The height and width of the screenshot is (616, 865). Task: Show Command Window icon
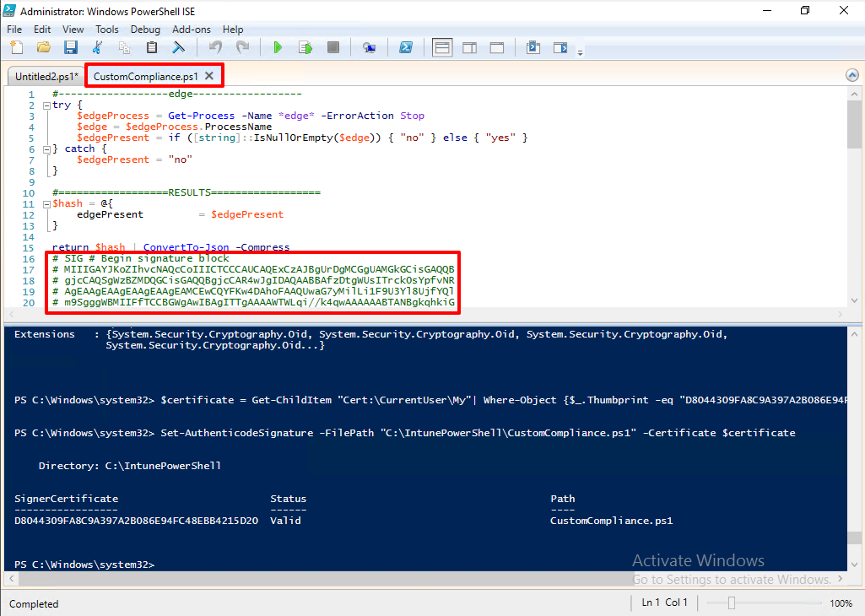(x=533, y=47)
